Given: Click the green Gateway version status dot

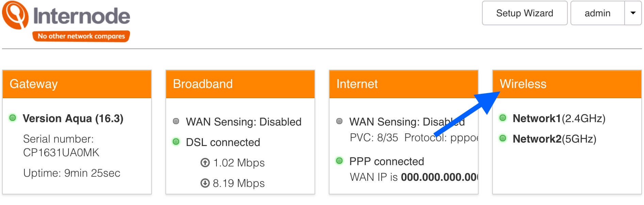Looking at the screenshot, I should point(13,118).
